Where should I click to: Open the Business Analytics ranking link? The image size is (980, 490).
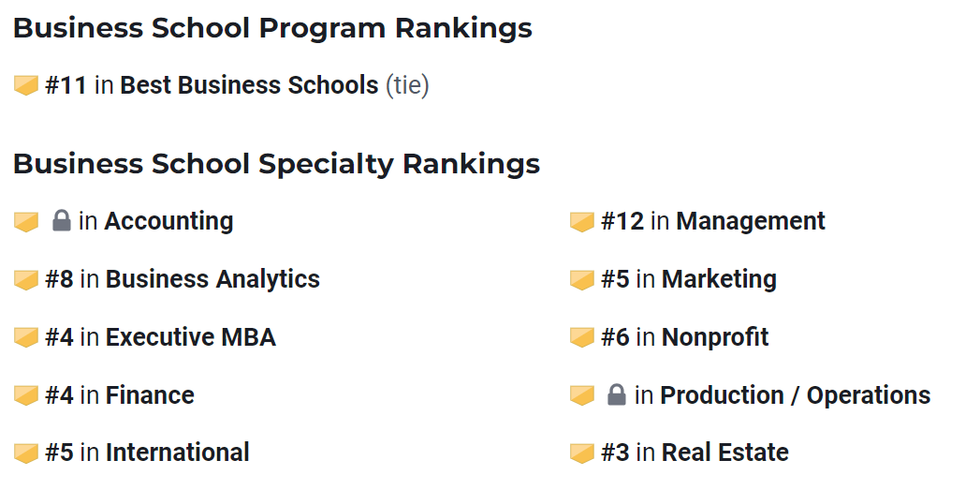click(212, 279)
